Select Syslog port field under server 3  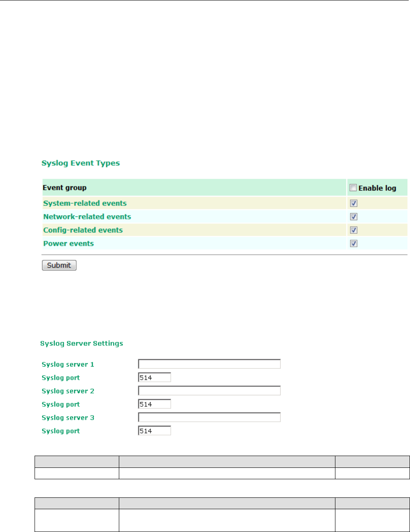155,431
